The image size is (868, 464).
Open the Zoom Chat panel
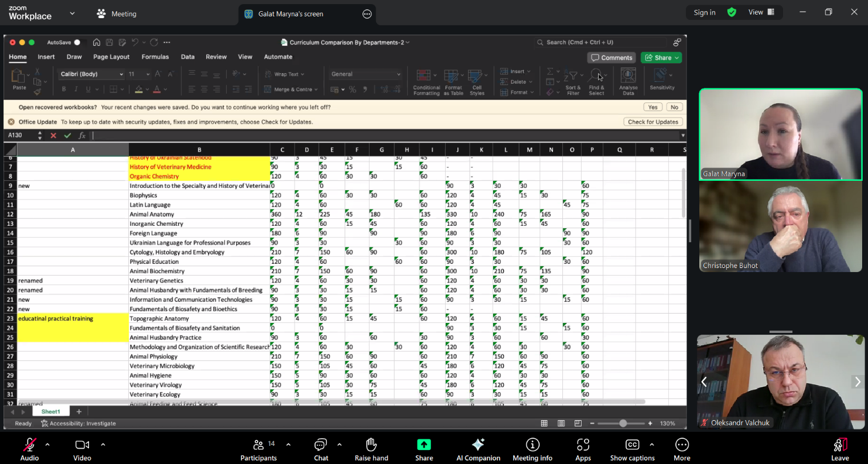click(x=320, y=445)
